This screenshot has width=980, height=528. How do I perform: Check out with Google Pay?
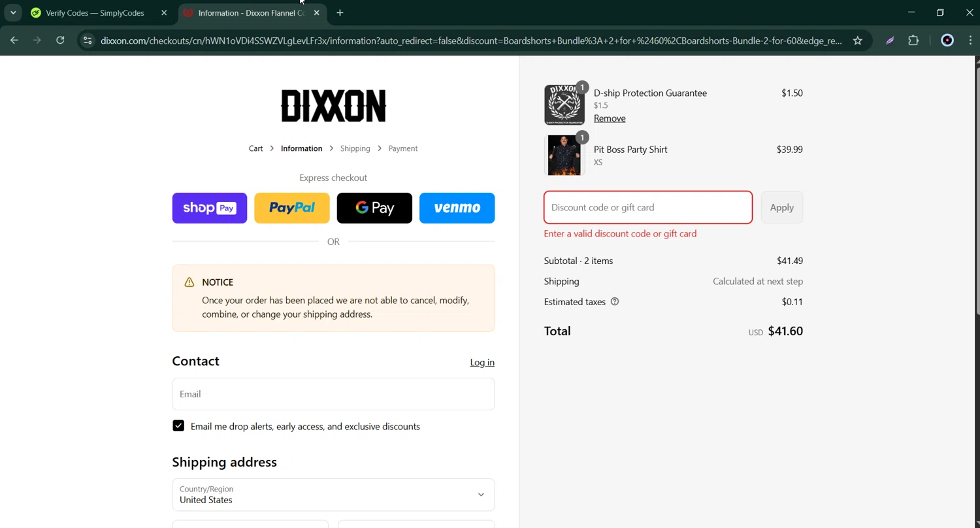[374, 208]
